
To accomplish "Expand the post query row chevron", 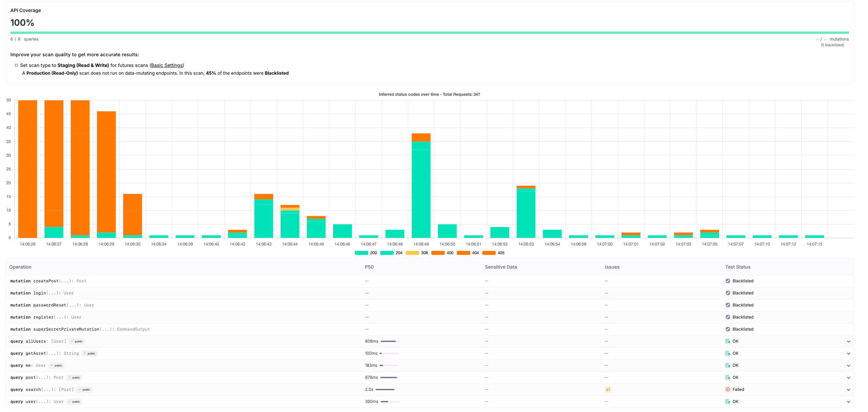I will [x=849, y=378].
